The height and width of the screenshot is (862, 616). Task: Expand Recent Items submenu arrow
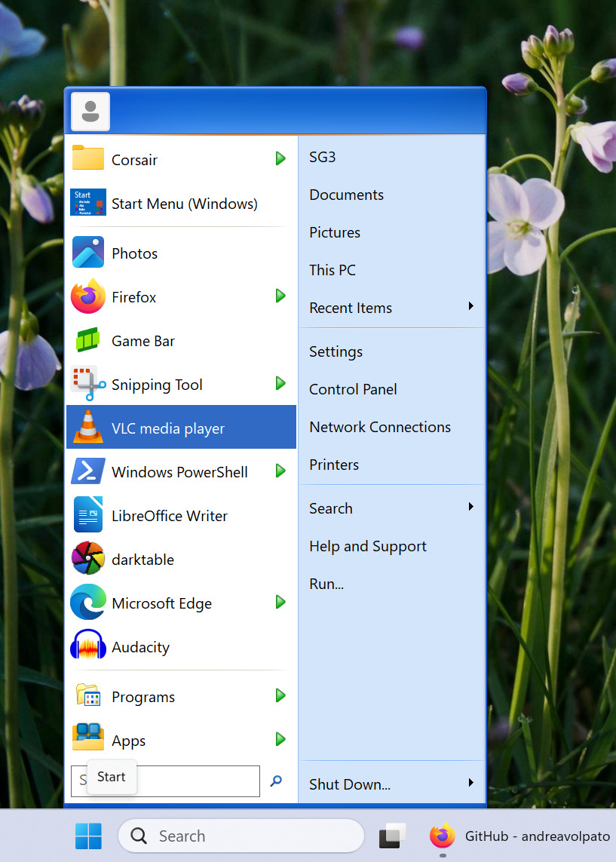pos(470,306)
